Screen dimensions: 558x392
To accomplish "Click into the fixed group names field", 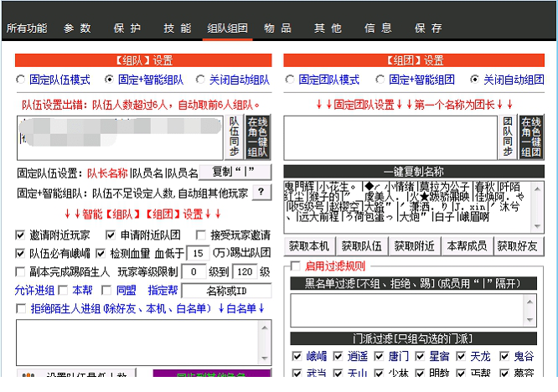I will click(390, 137).
